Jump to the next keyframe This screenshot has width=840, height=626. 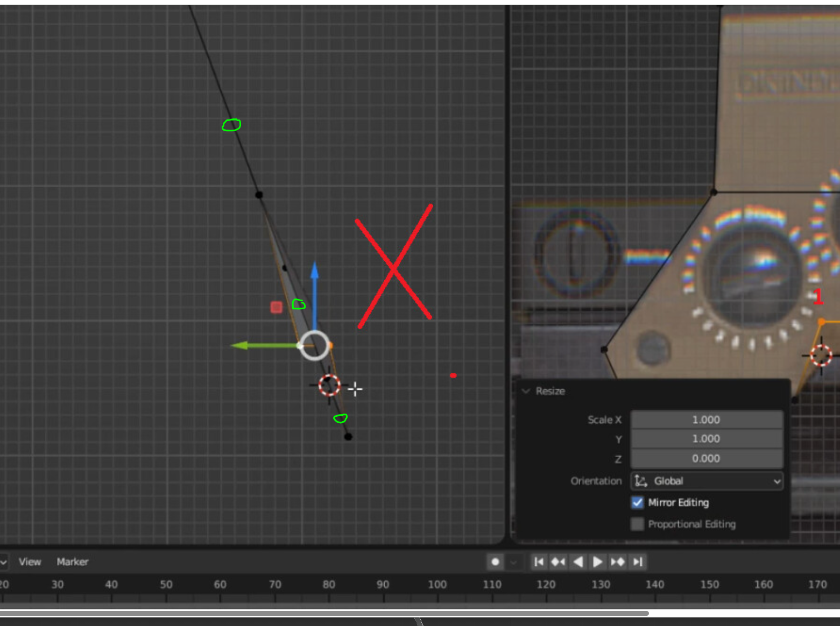tap(617, 562)
